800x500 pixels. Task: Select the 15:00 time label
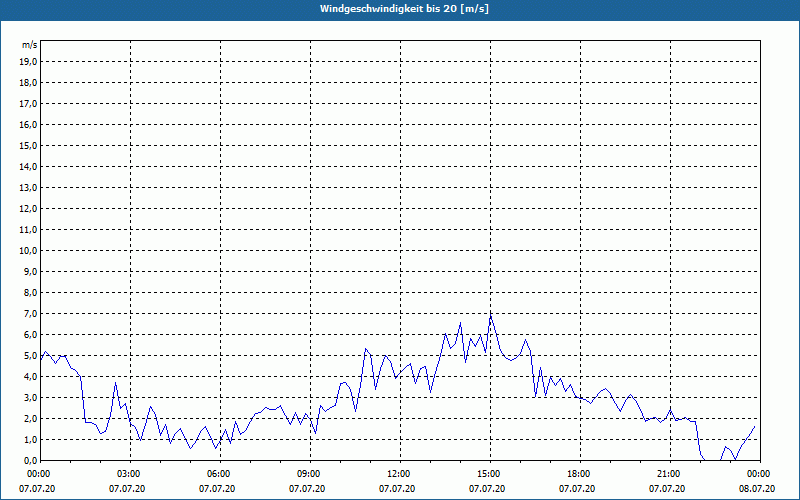[490, 474]
